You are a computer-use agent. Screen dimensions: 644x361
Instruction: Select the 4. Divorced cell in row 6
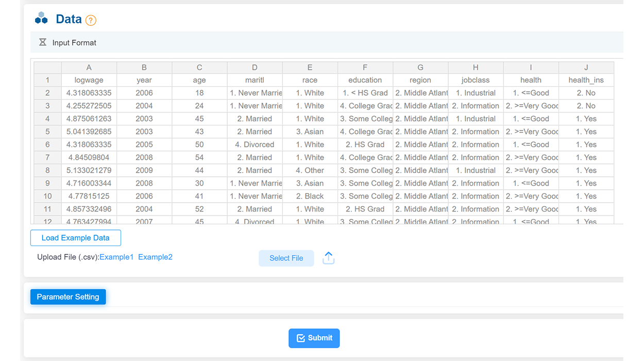[255, 144]
